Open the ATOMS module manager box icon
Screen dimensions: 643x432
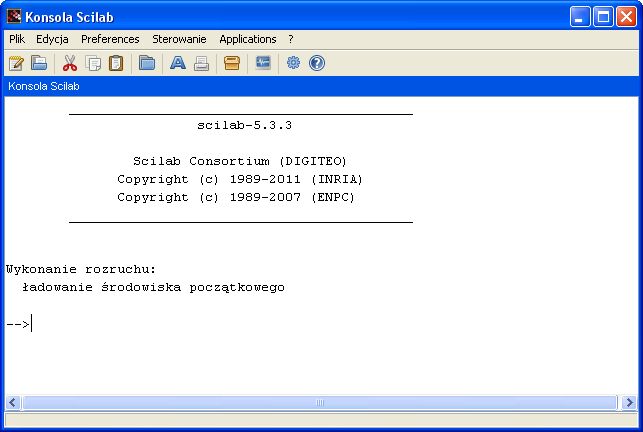pos(232,63)
